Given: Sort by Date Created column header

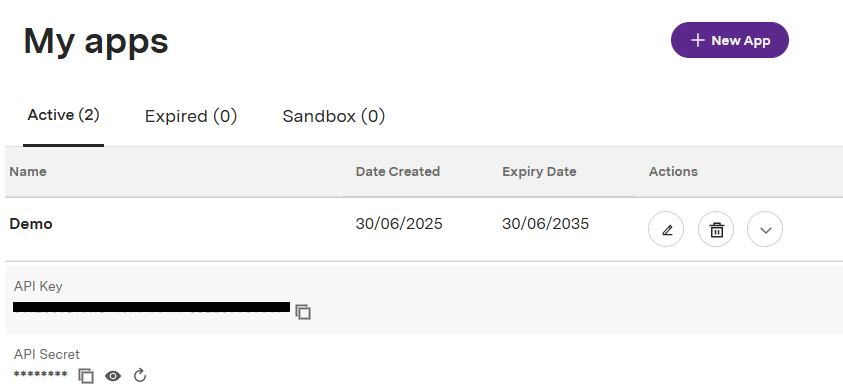Looking at the screenshot, I should coord(398,172).
